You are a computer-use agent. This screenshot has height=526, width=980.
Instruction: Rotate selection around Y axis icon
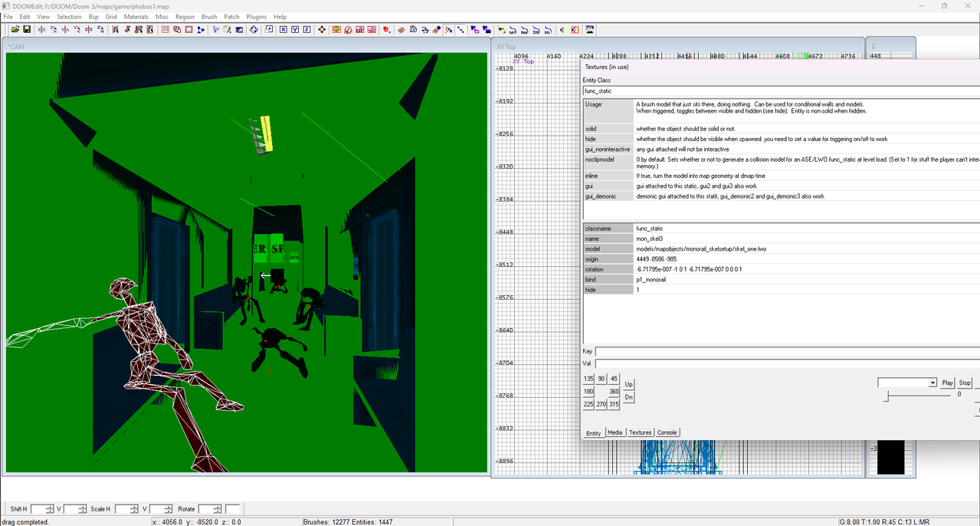[77, 30]
